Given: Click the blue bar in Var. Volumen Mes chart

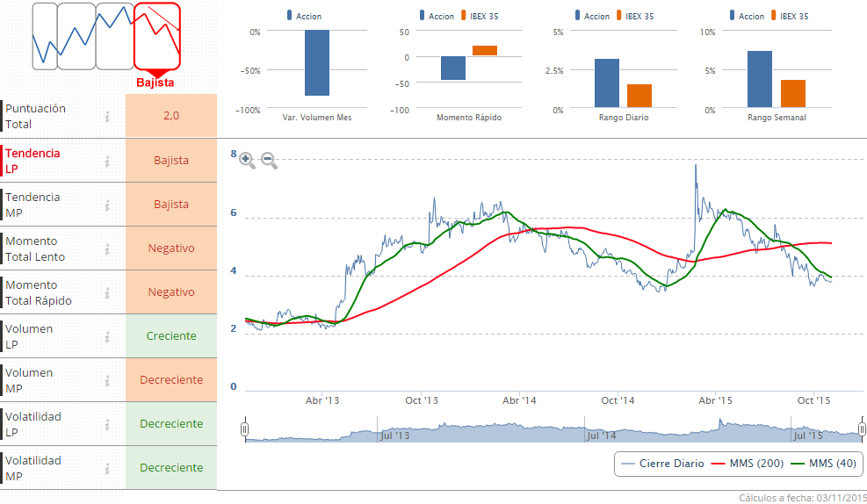Looking at the screenshot, I should tap(317, 62).
